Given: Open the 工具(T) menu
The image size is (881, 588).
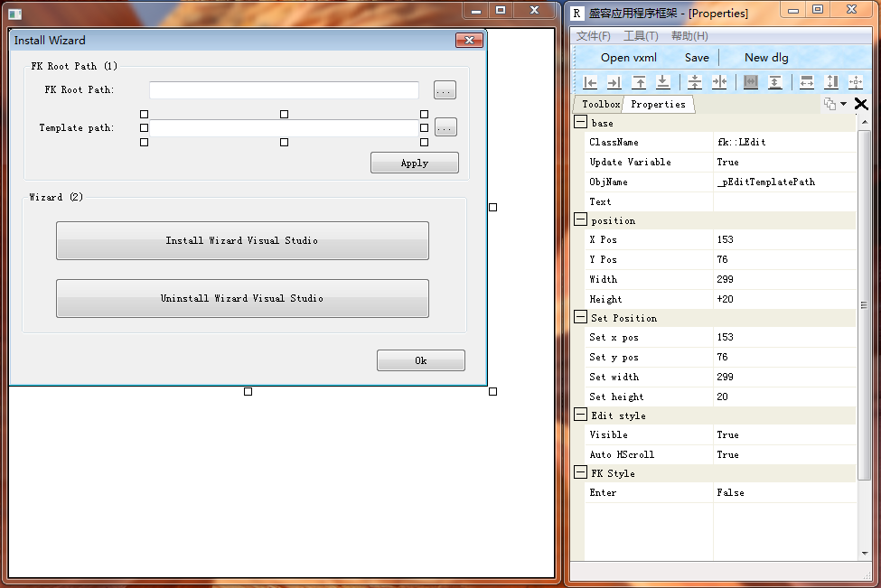Looking at the screenshot, I should point(641,36).
